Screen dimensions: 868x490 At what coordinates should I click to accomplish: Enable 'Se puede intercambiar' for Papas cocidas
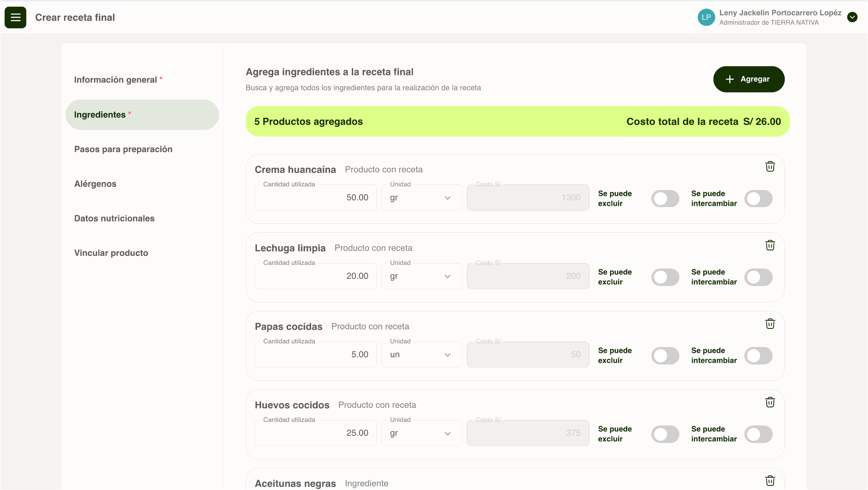click(758, 356)
